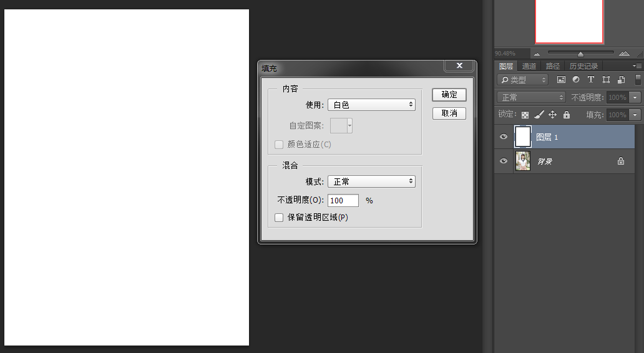Click the white canvas document
Viewport: 644px width, 353px height.
tap(127, 177)
